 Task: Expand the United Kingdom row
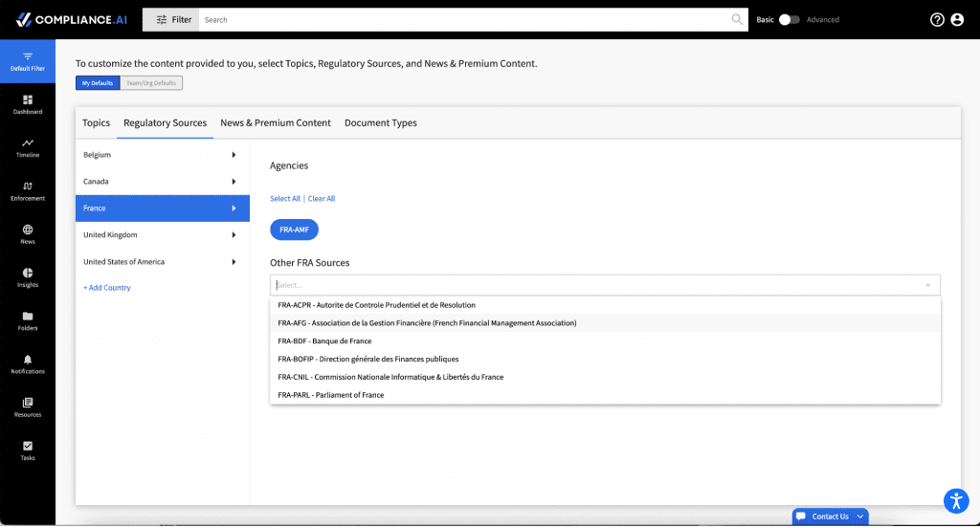tap(163, 235)
